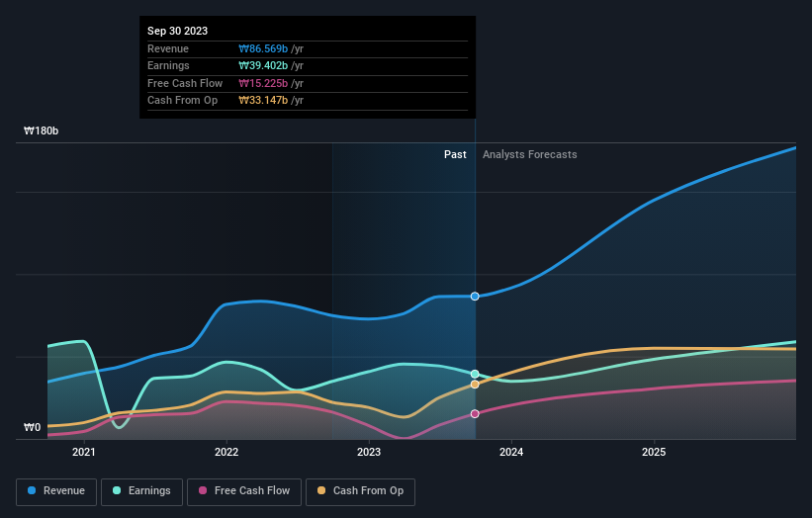Click the ₩180b y-axis label

click(x=41, y=130)
